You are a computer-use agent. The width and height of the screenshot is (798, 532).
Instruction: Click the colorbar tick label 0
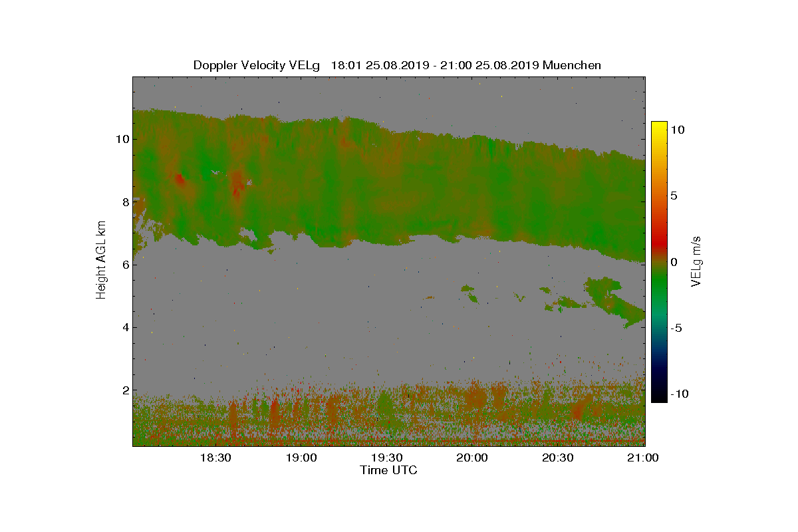pyautogui.click(x=674, y=262)
